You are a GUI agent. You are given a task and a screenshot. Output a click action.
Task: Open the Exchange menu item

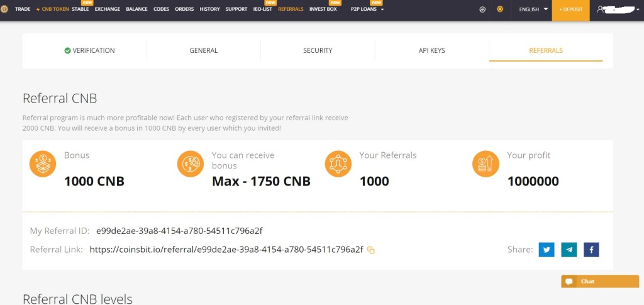click(107, 9)
